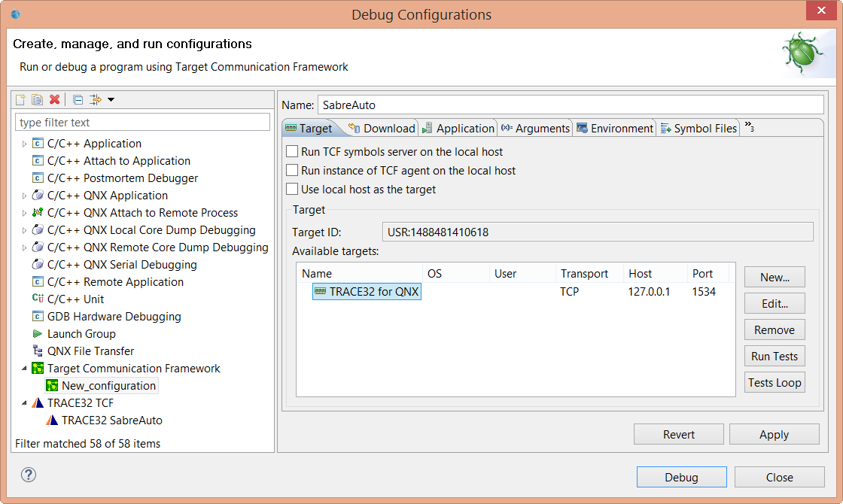Click the Launch Group icon

pos(37,333)
